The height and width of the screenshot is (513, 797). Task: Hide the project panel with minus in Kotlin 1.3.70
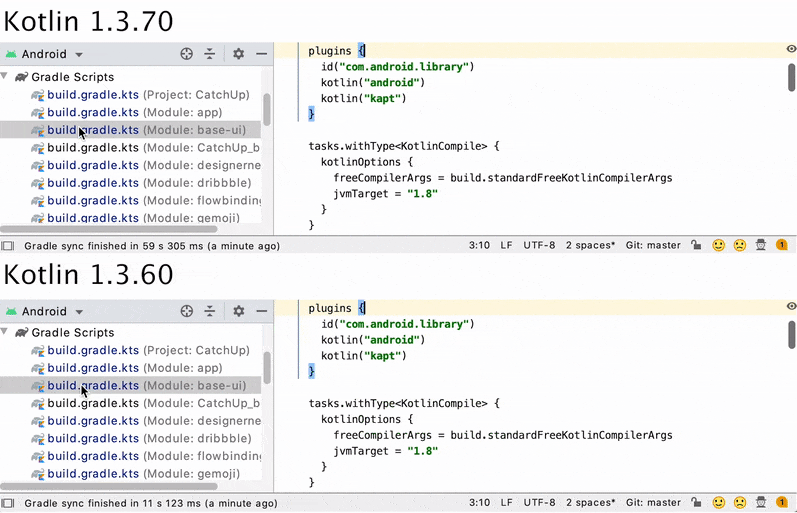(262, 54)
